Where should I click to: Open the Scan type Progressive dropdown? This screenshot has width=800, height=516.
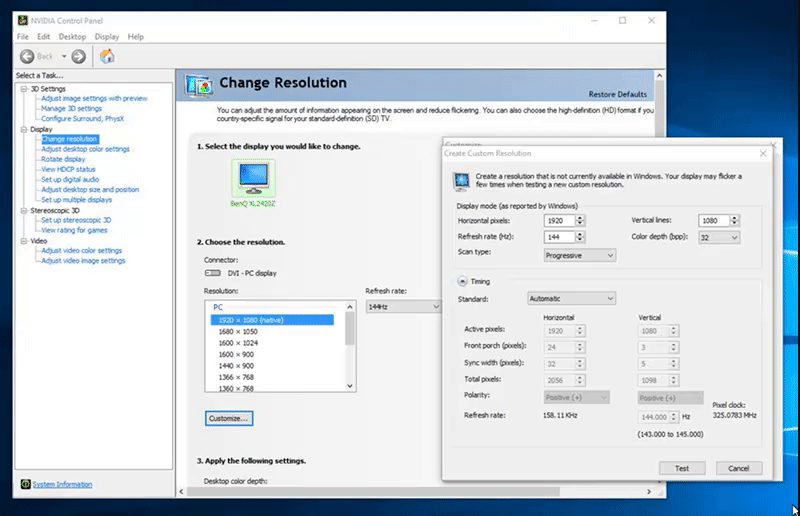580,255
